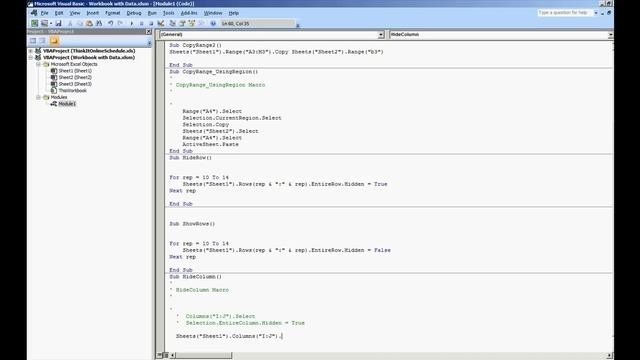Click the Reset stop icon
The width and height of the screenshot is (640, 360).
point(151,24)
